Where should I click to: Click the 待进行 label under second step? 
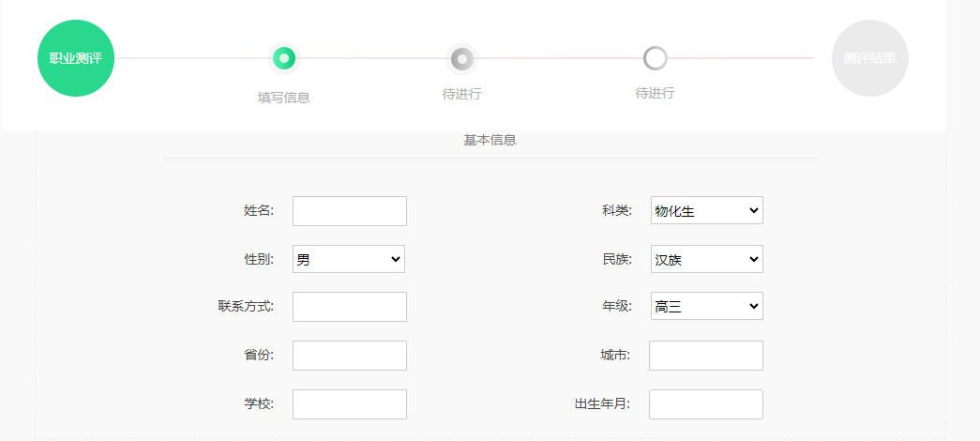(x=461, y=94)
